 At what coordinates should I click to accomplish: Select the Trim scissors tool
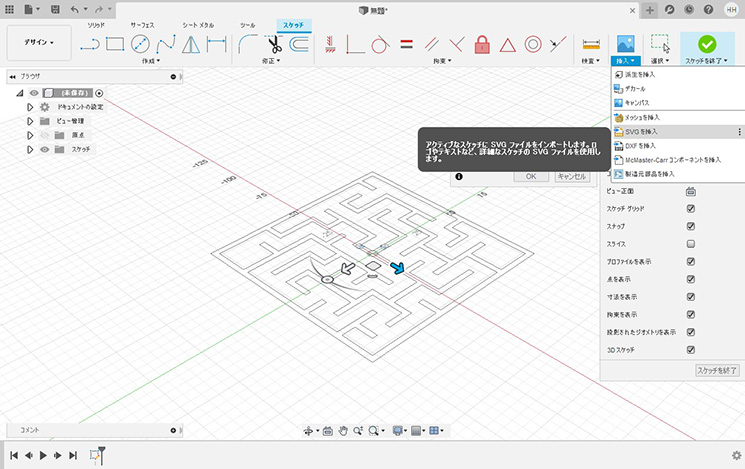274,44
